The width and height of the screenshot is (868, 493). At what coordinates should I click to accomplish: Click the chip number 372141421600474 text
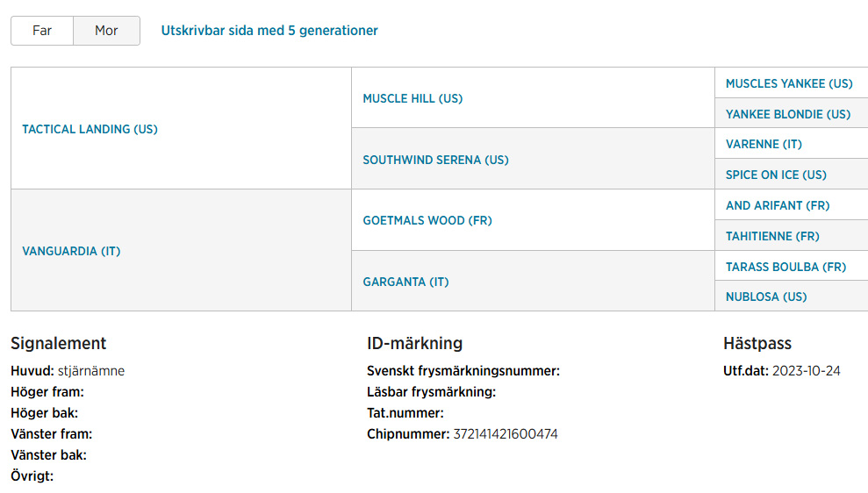point(506,434)
